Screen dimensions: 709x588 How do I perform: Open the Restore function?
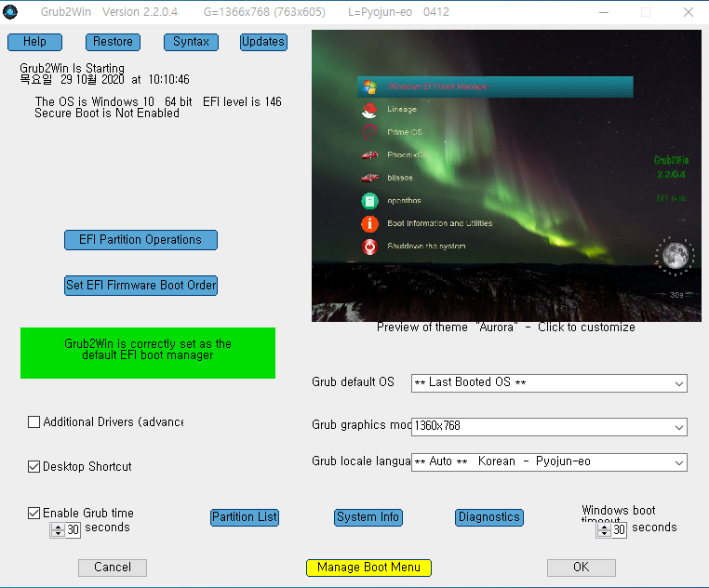(x=113, y=42)
